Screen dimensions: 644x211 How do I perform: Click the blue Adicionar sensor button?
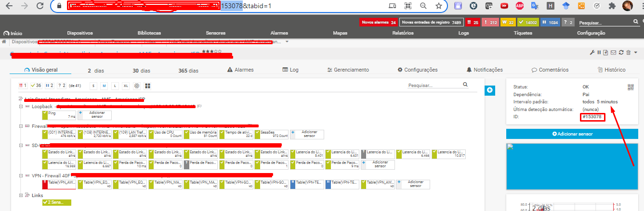(x=572, y=133)
